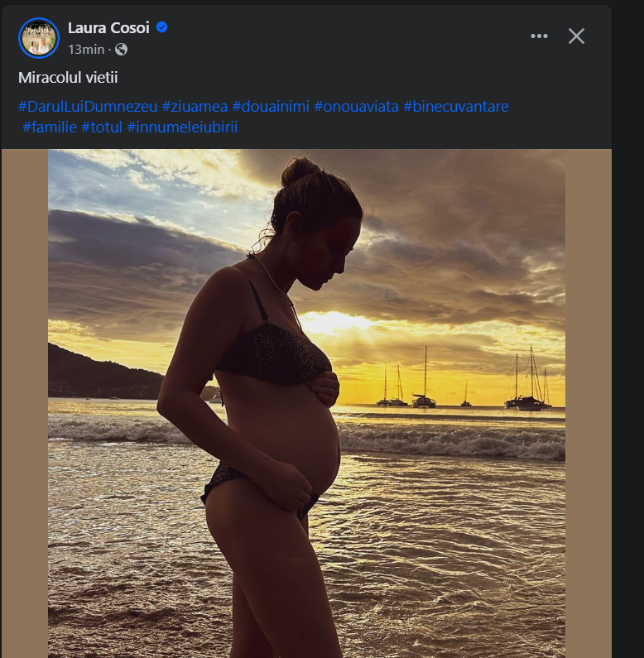The width and height of the screenshot is (644, 658).
Task: Click the #binecuvantare hashtag
Action: (x=456, y=107)
